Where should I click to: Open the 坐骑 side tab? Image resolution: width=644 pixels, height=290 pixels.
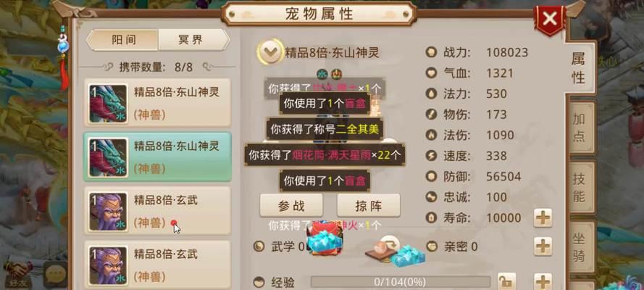click(x=580, y=246)
